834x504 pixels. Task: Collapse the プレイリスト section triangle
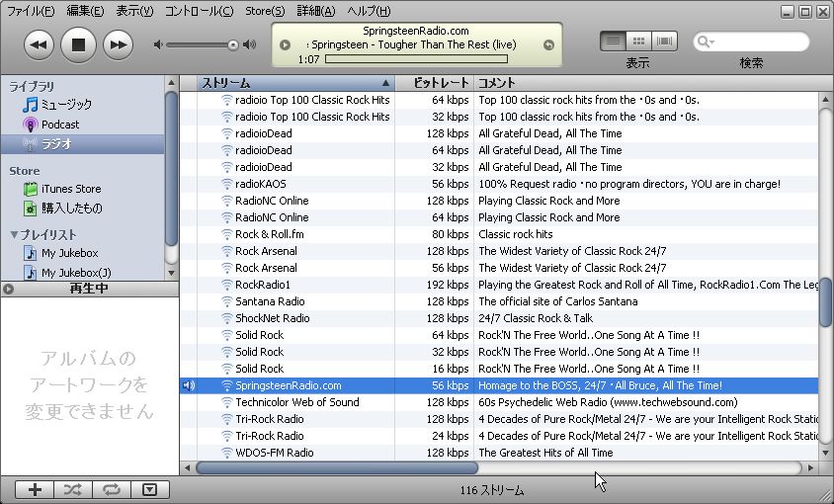point(14,234)
